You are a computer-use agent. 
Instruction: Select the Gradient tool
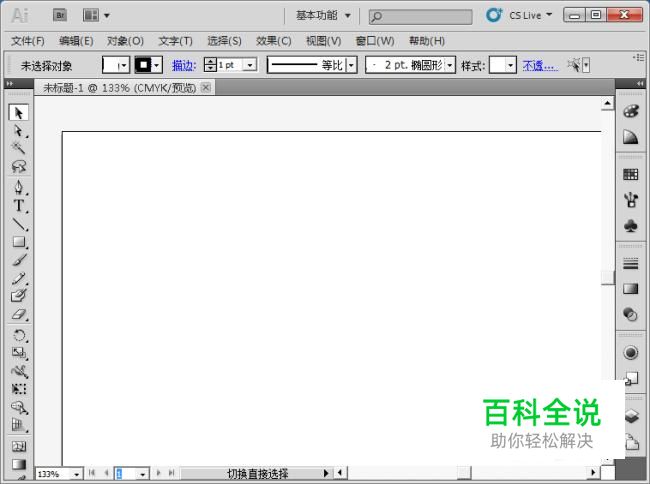click(19, 464)
